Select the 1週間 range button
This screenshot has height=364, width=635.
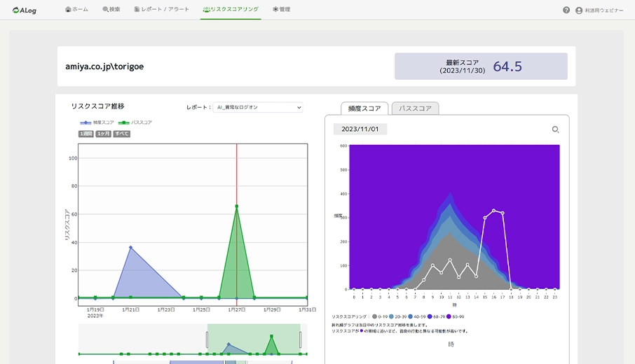[x=86, y=134]
